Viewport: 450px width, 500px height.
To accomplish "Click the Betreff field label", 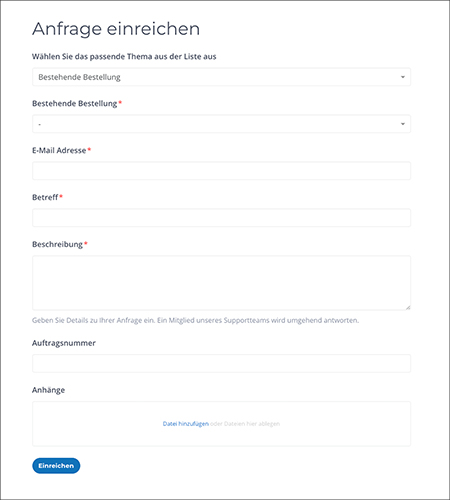I will pyautogui.click(x=45, y=197).
